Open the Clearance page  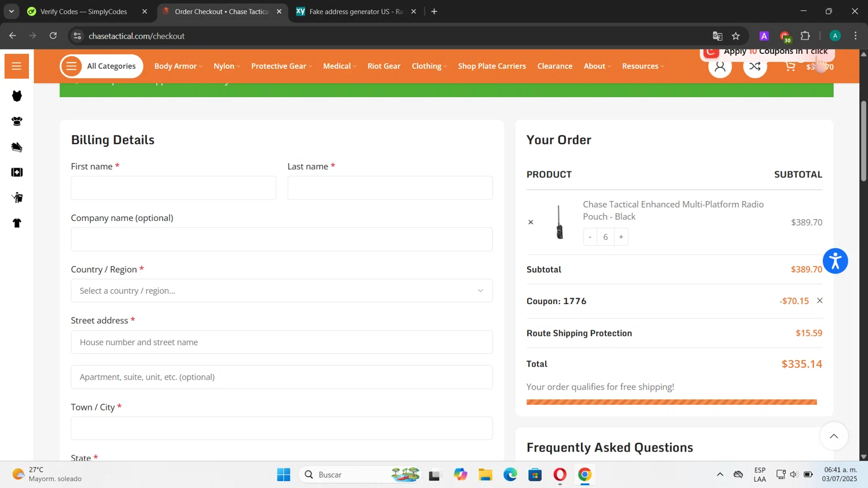click(554, 66)
